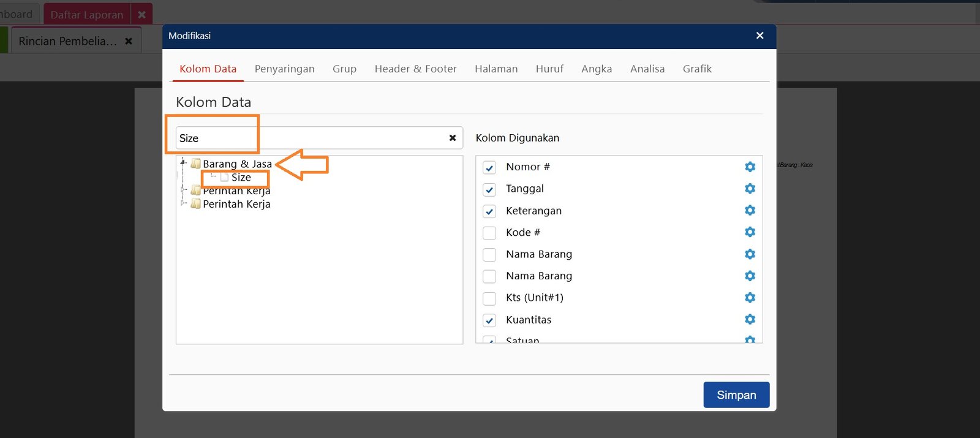Screen dimensions: 980x438
Task: Switch to the Penyaringan tab
Action: [284, 69]
